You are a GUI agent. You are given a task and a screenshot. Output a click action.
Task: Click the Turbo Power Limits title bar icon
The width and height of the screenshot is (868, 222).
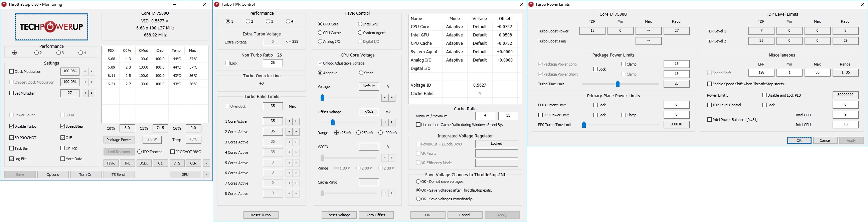click(531, 4)
